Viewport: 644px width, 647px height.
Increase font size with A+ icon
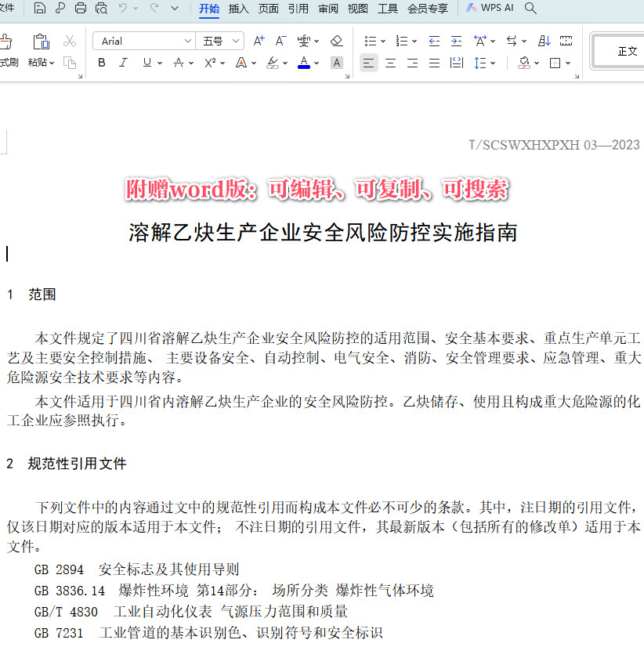pos(259,40)
